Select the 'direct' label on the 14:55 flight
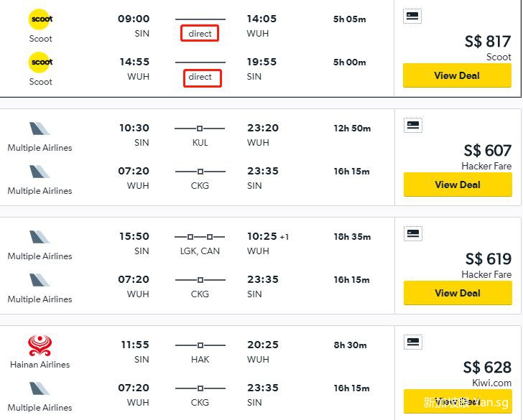Image resolution: width=523 pixels, height=420 pixels. coord(200,77)
